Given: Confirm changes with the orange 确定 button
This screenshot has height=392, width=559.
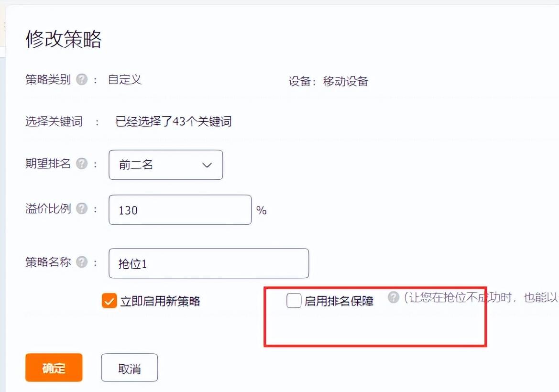Looking at the screenshot, I should click(54, 368).
